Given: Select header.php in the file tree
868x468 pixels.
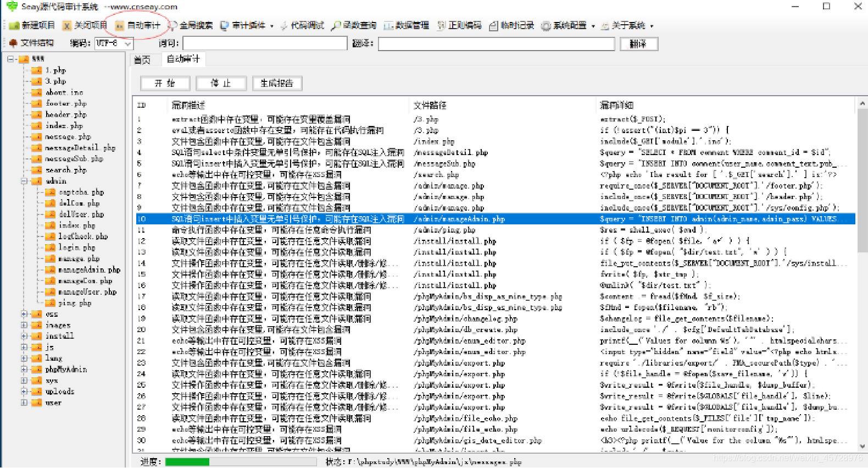Looking at the screenshot, I should point(66,114).
